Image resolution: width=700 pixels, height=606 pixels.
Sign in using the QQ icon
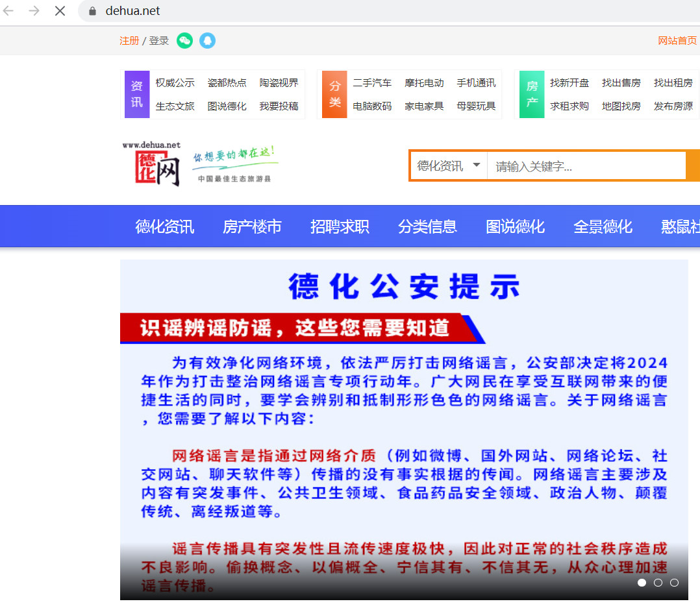[207, 40]
